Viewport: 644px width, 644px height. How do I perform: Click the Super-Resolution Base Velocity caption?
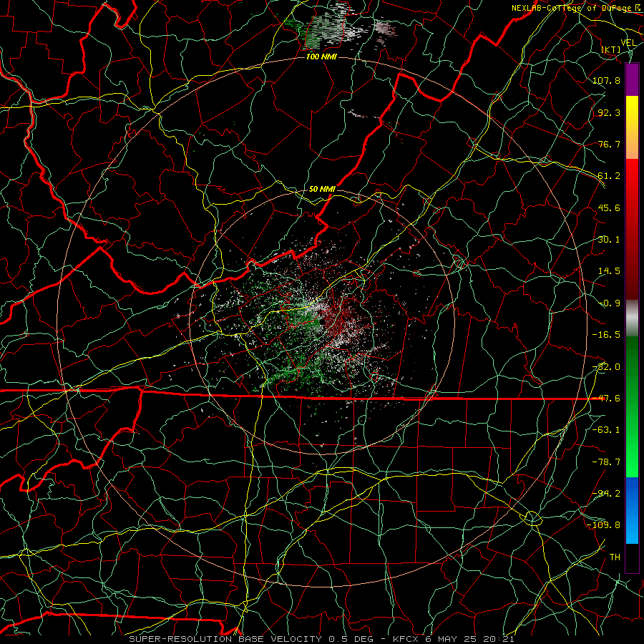tap(321, 639)
